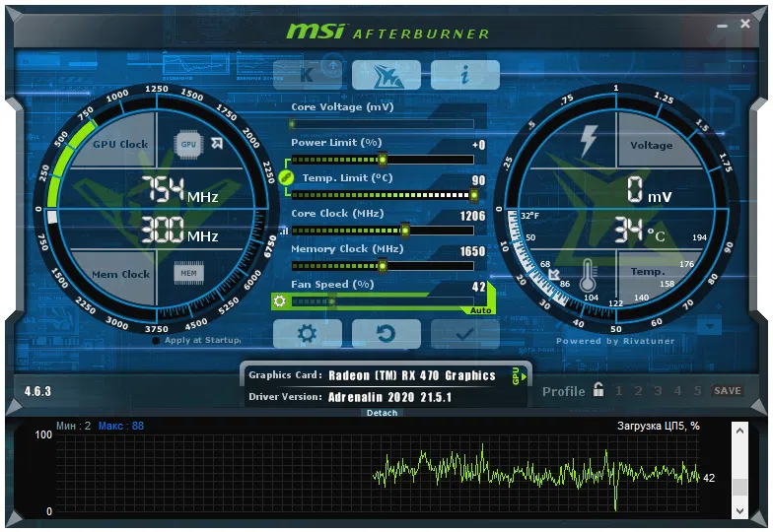Screen dimensions: 773x532
Task: Click the 34 °C temperature readout
Action: [x=640, y=231]
